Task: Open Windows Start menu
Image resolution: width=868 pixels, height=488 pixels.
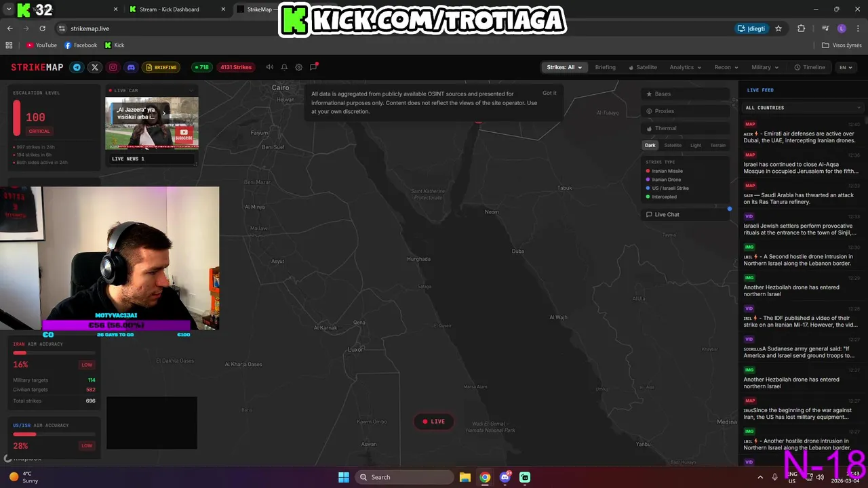Action: click(x=344, y=477)
